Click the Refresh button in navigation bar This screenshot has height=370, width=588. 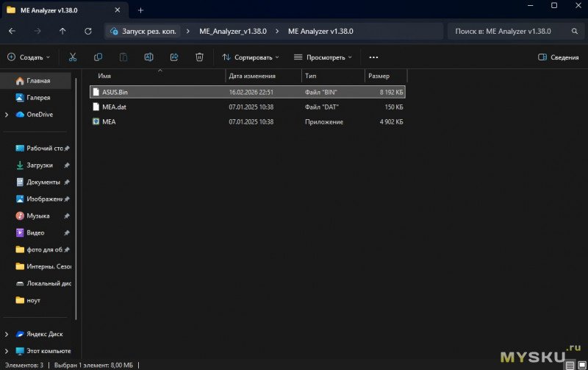click(x=88, y=32)
